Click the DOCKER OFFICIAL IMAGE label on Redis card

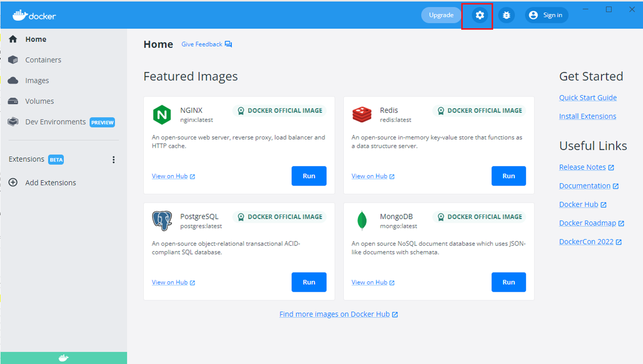[485, 111]
